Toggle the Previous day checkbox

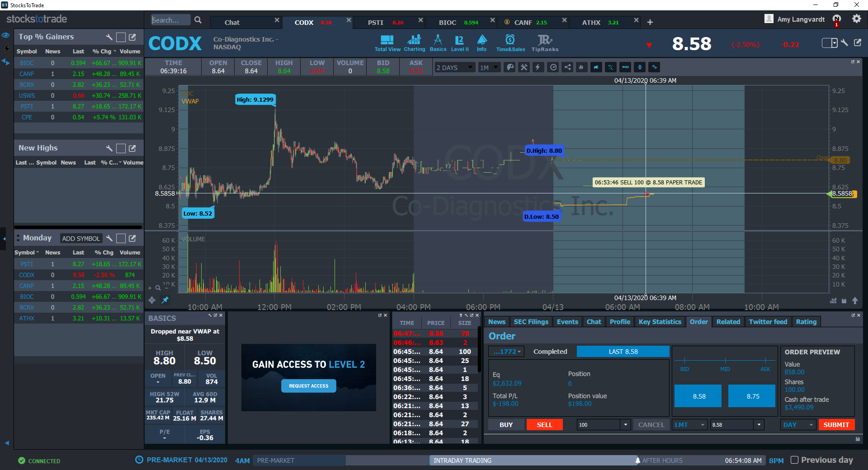[x=794, y=460]
